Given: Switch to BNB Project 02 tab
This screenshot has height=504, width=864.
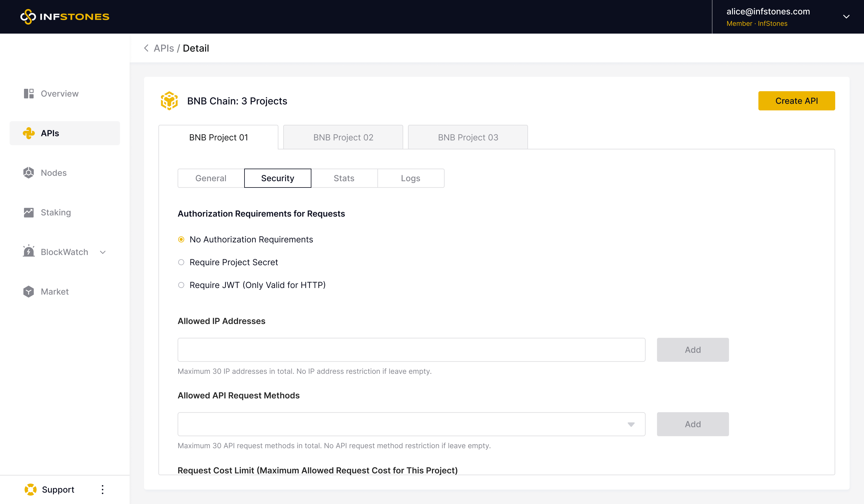Looking at the screenshot, I should pyautogui.click(x=343, y=137).
